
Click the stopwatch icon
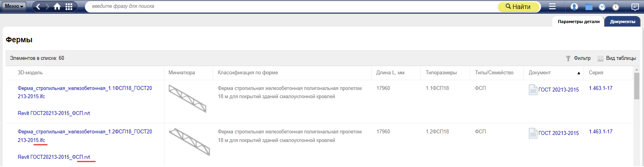pyautogui.click(x=616, y=6)
